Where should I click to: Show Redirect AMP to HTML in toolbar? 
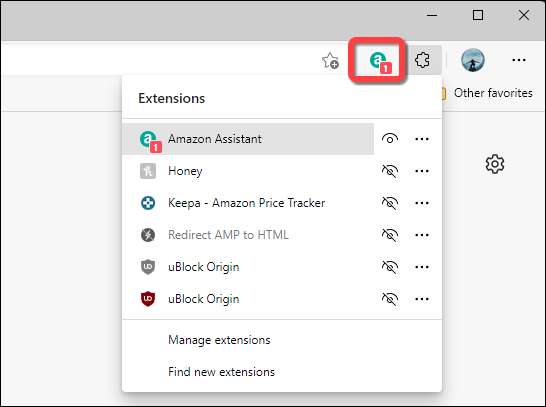390,235
